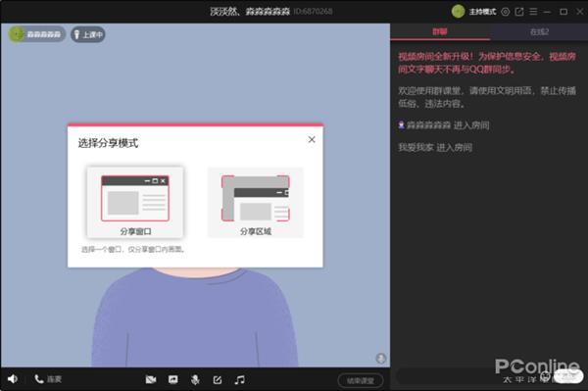Select the 分享窗口 share window option
This screenshot has width=588, height=391.
[x=135, y=202]
